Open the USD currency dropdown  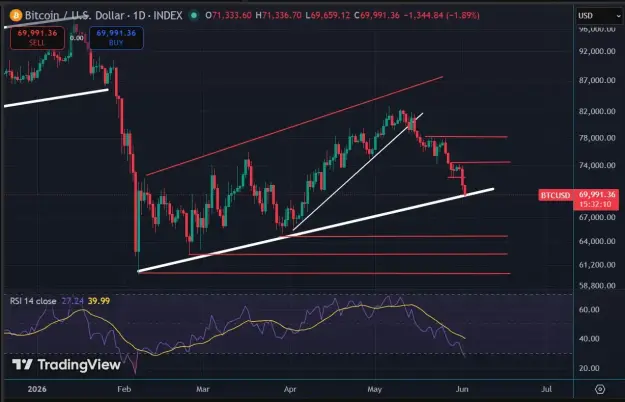[x=599, y=16]
